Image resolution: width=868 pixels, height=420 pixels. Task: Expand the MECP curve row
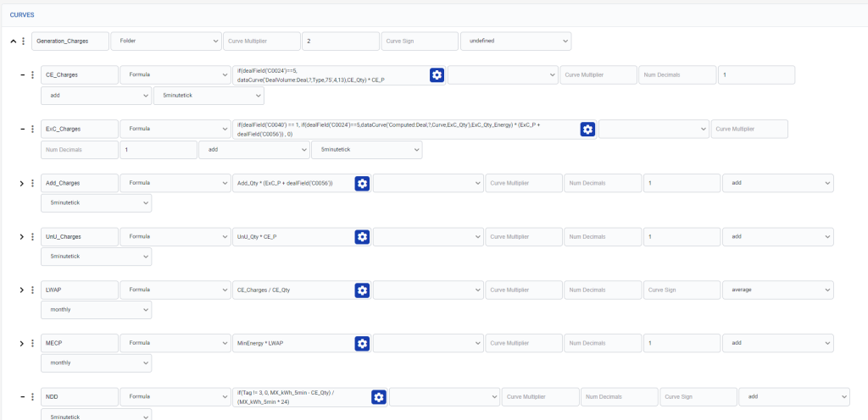[22, 343]
